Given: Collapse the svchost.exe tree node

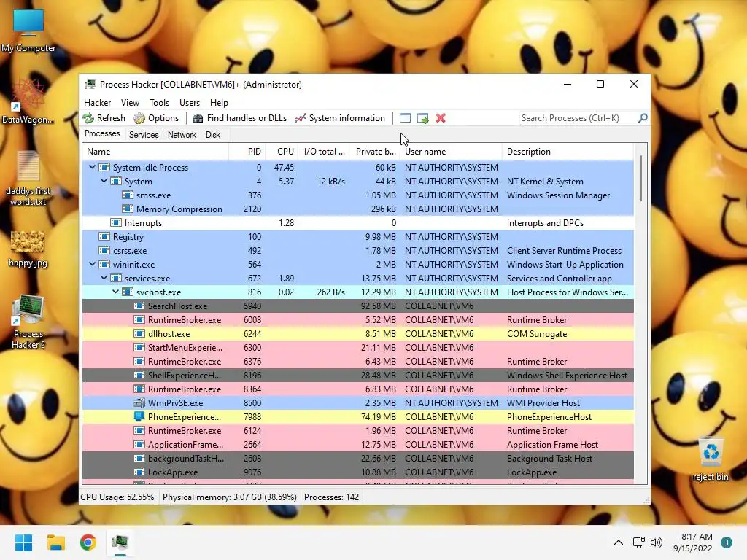Looking at the screenshot, I should coord(116,292).
